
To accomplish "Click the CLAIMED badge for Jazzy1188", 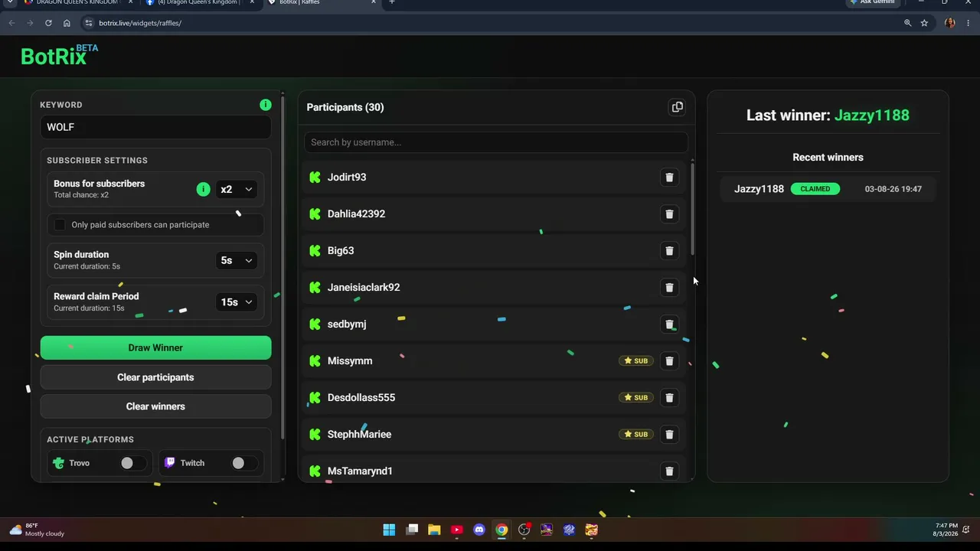I will (x=815, y=189).
